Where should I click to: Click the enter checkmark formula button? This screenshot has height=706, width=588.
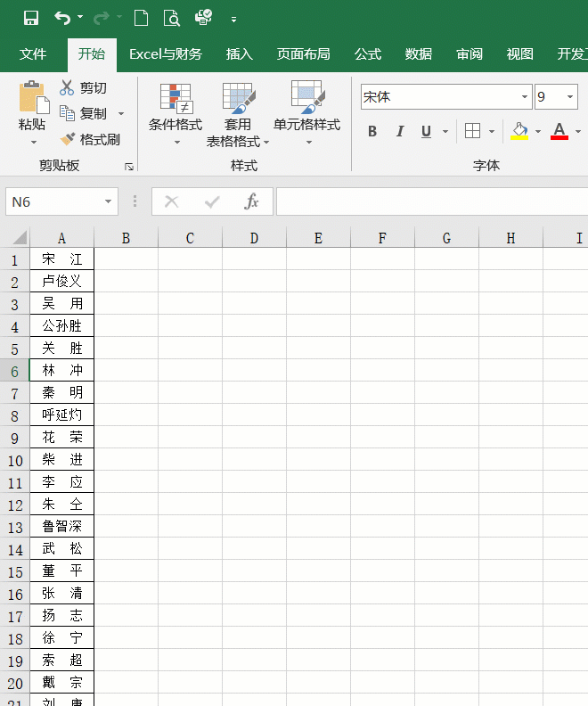pos(212,201)
